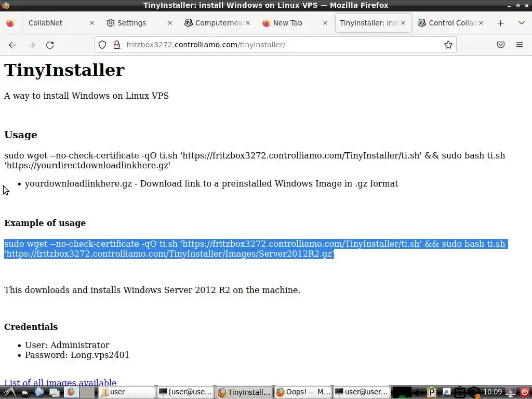Screen dimensions: 532x399
Task: Click the TinyInstaller page heading
Action: 64,70
